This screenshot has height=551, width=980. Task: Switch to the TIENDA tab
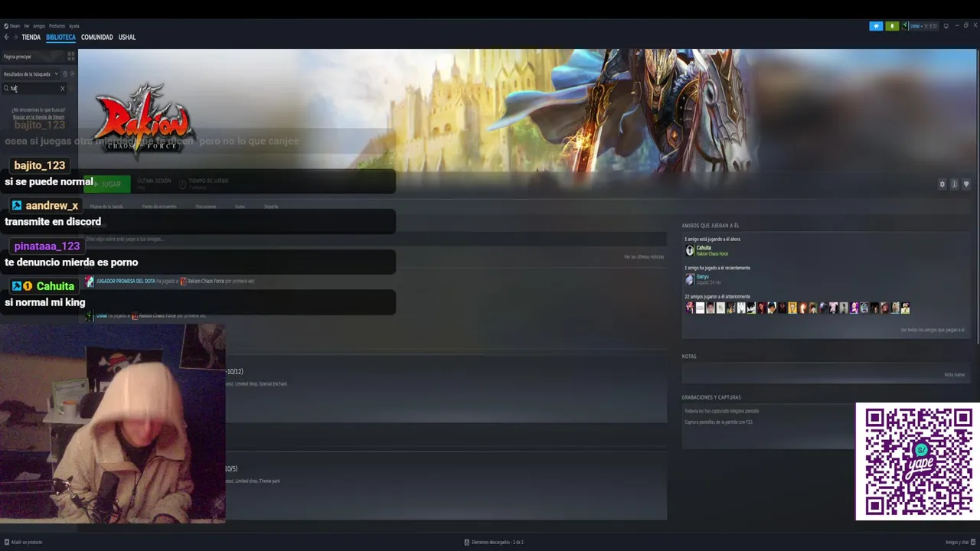31,37
